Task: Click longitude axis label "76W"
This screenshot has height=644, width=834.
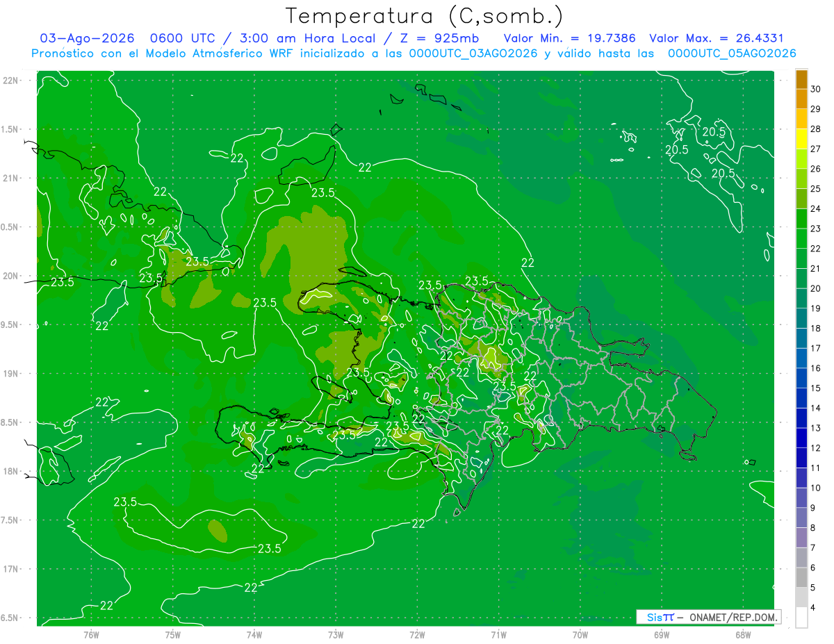Action: pos(91,634)
